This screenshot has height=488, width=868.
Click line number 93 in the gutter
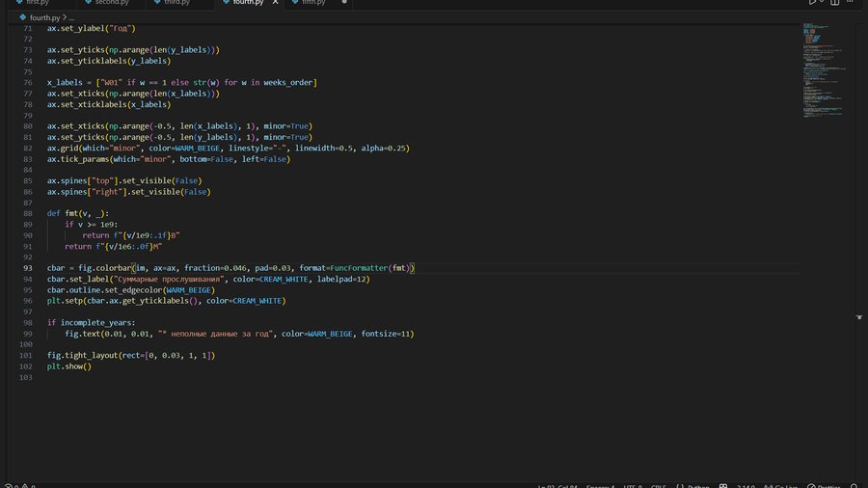[27, 267]
